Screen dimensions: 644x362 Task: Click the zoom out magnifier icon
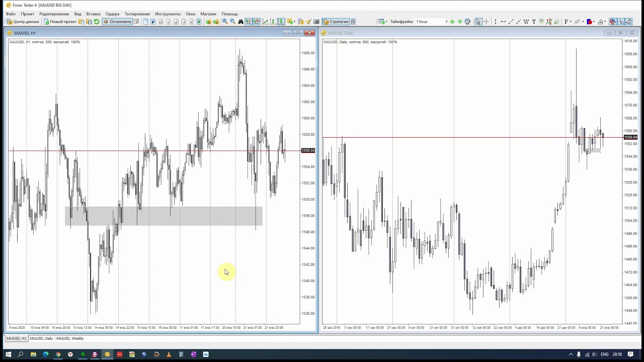(x=233, y=22)
